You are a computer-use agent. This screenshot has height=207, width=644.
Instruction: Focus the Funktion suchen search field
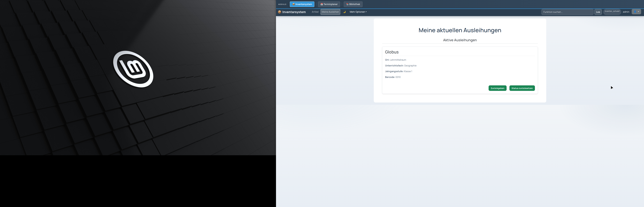point(567,12)
